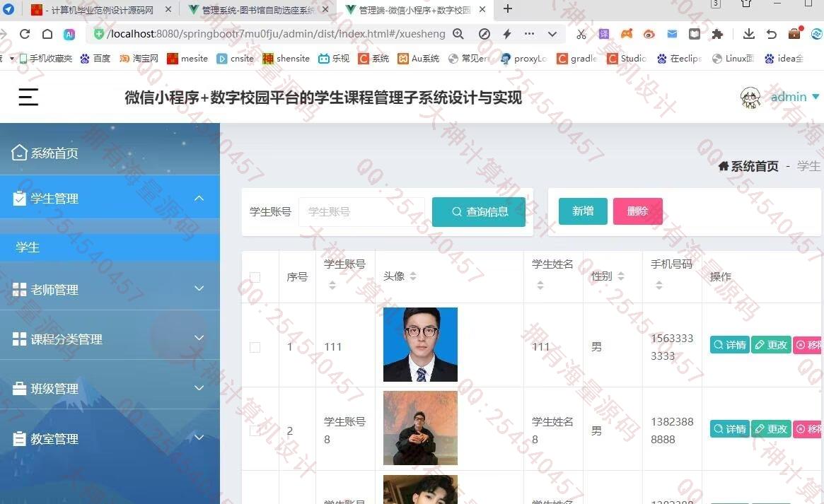The height and width of the screenshot is (504, 824).
Task: Click the game controller extension icon
Action: pos(627,34)
